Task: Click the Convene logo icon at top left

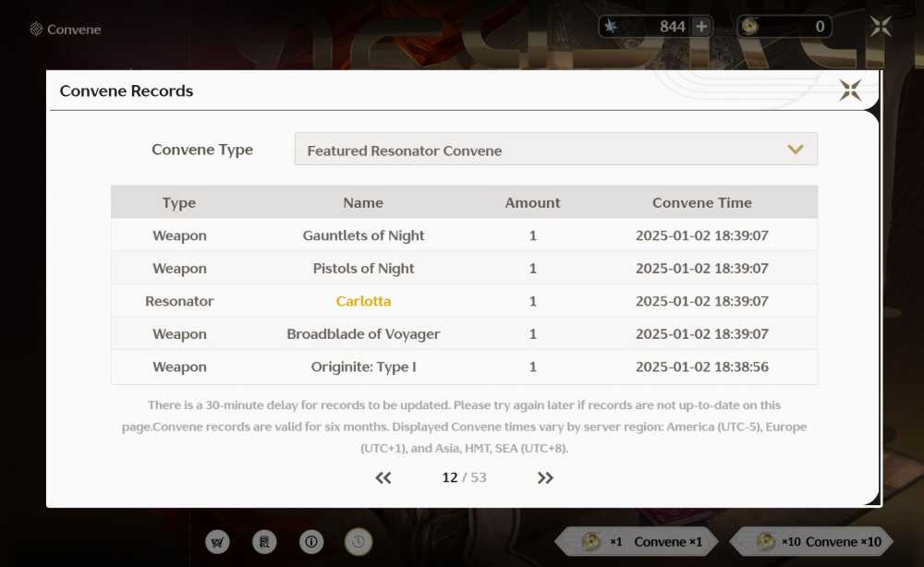Action: [x=37, y=29]
